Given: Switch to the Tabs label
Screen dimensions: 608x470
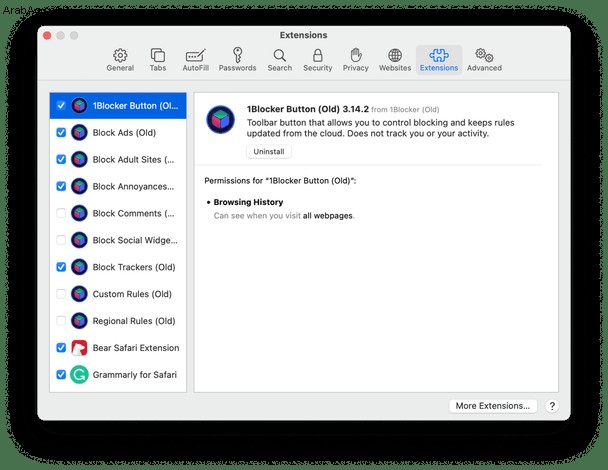Looking at the screenshot, I should pyautogui.click(x=158, y=68).
